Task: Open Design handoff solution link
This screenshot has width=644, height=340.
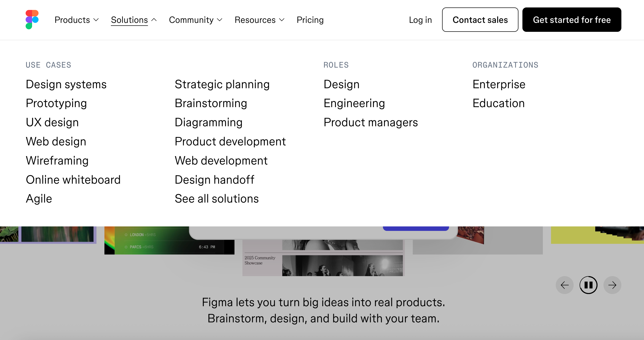Action: [x=214, y=180]
